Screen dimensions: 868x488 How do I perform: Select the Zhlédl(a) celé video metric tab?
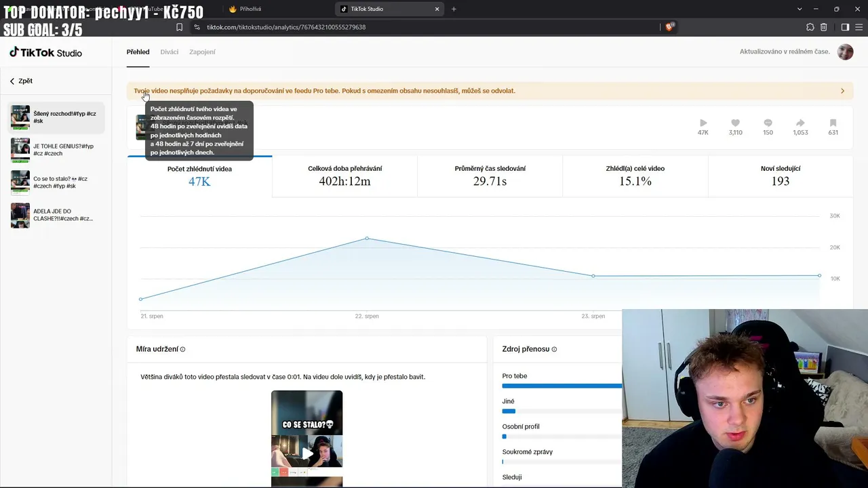635,176
